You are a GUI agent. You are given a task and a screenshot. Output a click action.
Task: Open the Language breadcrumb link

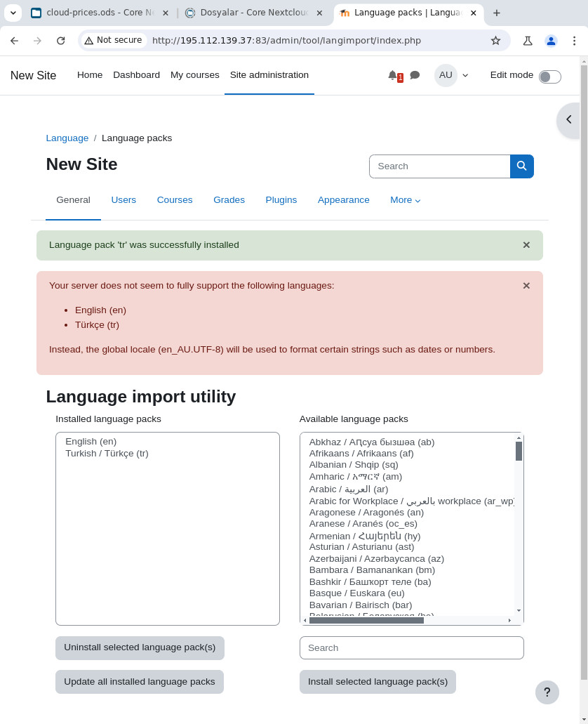(67, 138)
